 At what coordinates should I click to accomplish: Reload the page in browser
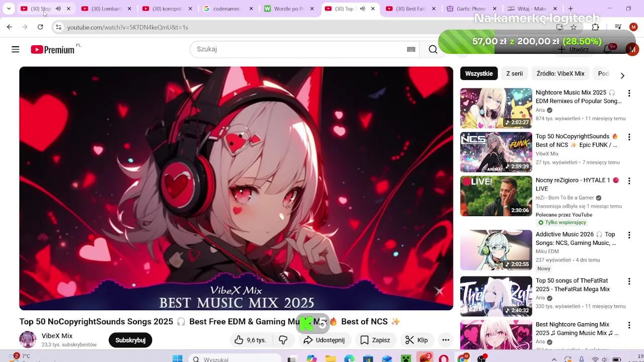coord(40,27)
